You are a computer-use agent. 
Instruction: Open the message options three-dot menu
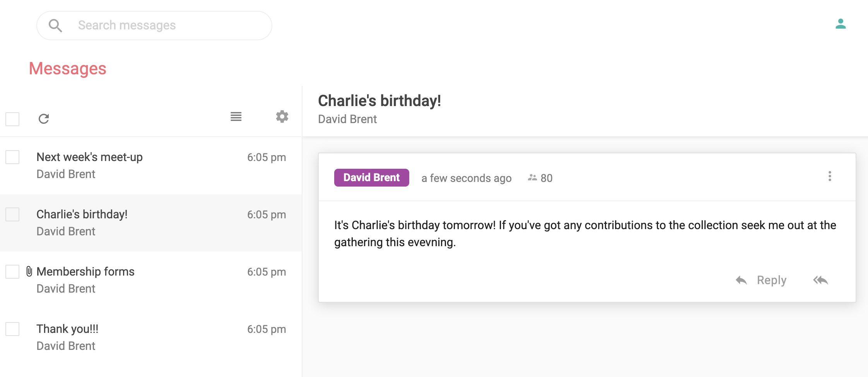pyautogui.click(x=830, y=177)
